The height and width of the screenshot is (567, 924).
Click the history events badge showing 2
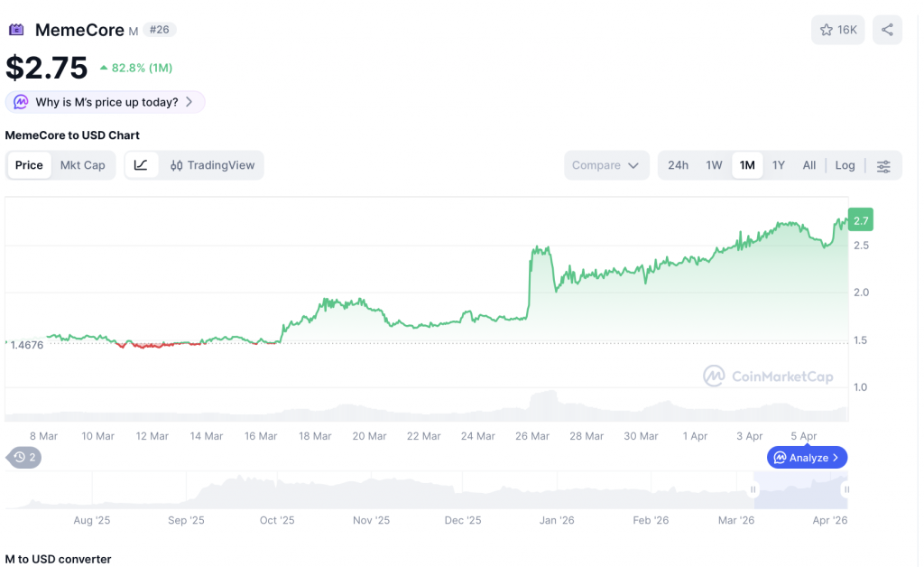coord(24,458)
